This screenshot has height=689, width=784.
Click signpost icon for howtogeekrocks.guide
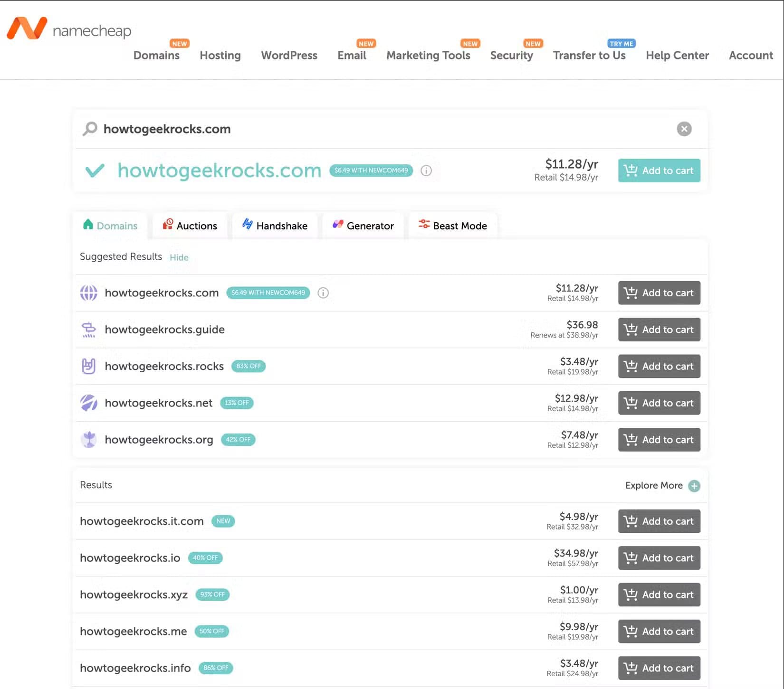click(x=89, y=330)
